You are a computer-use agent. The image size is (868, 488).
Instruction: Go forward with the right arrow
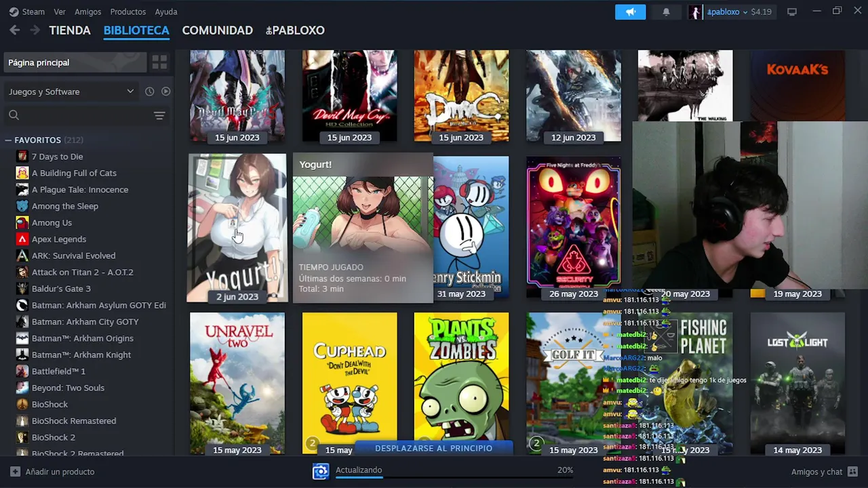pyautogui.click(x=35, y=30)
